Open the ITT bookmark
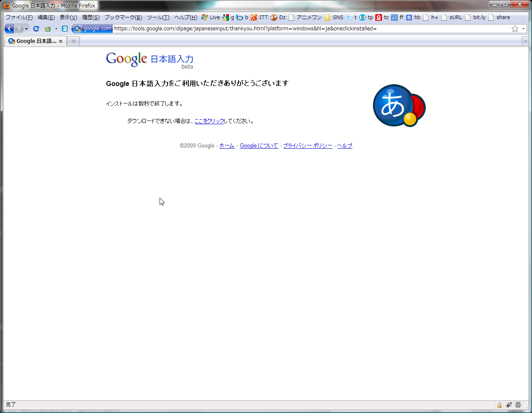Viewport: 532px width, 413px height. pyautogui.click(x=259, y=17)
